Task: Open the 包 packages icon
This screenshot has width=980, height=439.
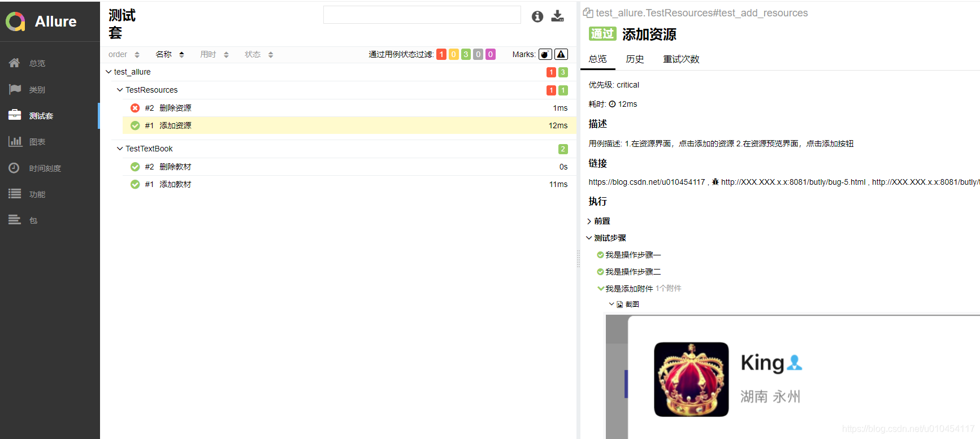Action: point(15,220)
